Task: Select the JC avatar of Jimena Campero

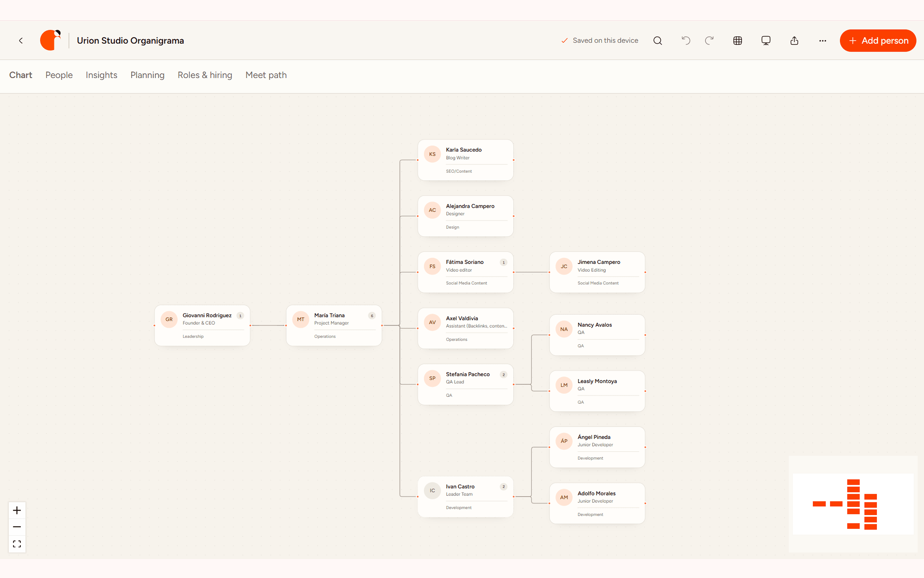Action: click(564, 267)
